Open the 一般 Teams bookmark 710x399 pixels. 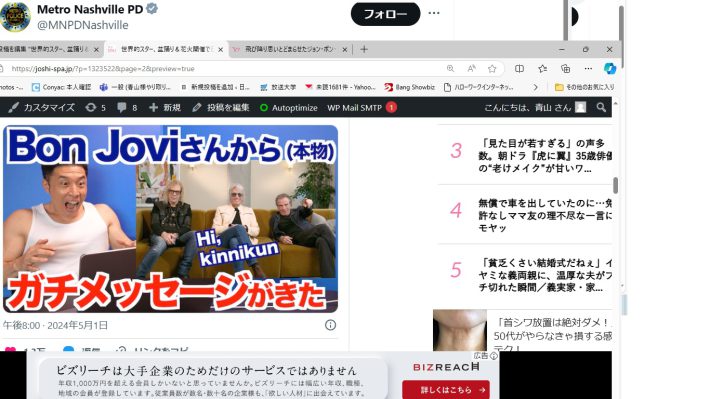135,87
